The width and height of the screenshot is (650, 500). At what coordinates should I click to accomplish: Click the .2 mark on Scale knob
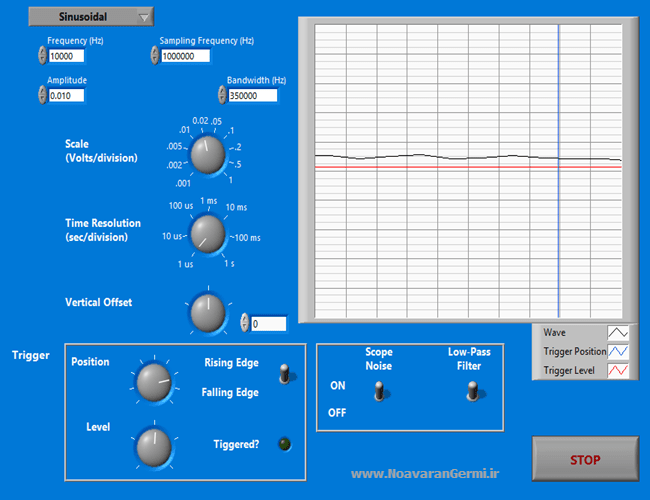[x=238, y=147]
